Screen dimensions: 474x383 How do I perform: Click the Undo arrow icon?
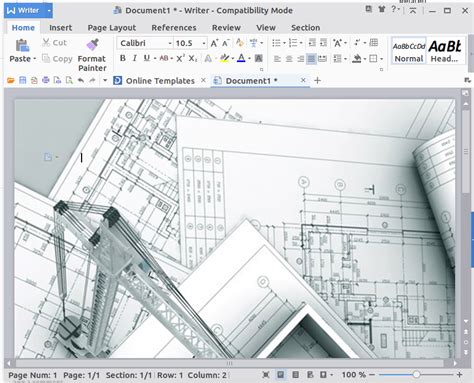coord(81,80)
